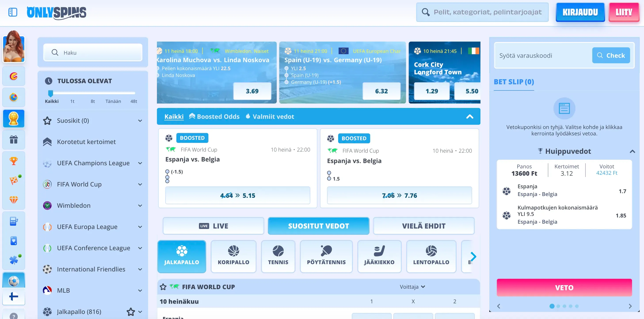Change language via the Finnish flag icon
This screenshot has width=644, height=319.
pyautogui.click(x=14, y=296)
